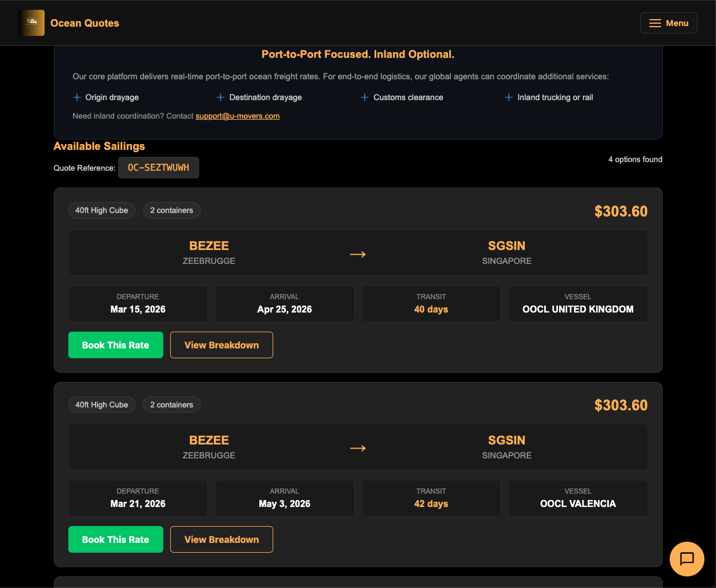Viewport: 716px width, 588px height.
Task: Click the plus icon beside Destination drayage
Action: tap(221, 97)
